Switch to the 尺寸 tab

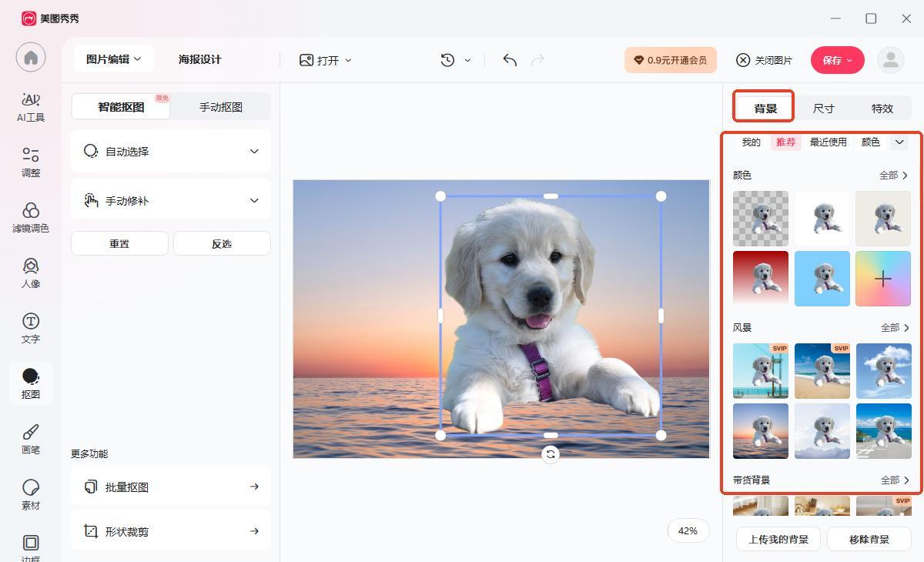click(x=823, y=109)
